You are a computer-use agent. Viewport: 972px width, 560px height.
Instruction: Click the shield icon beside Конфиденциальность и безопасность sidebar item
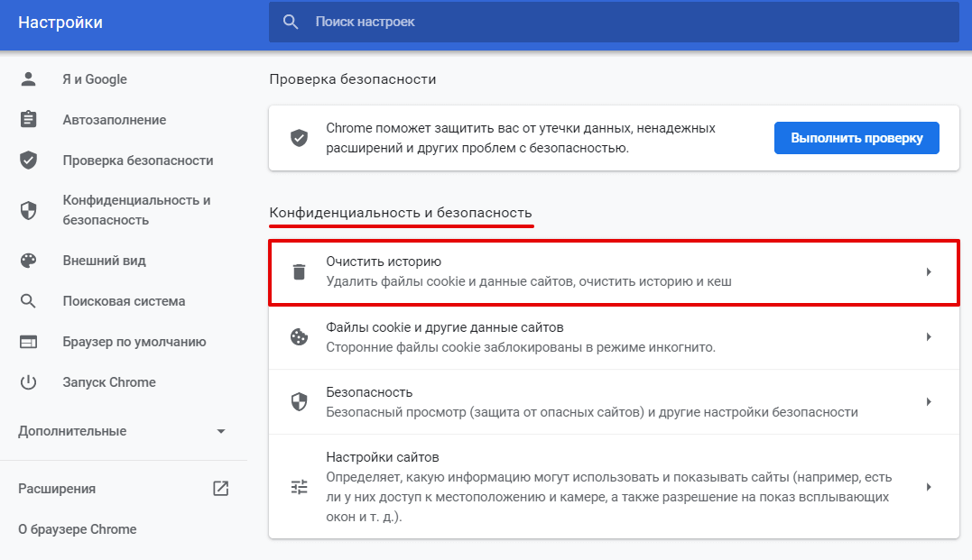(28, 211)
